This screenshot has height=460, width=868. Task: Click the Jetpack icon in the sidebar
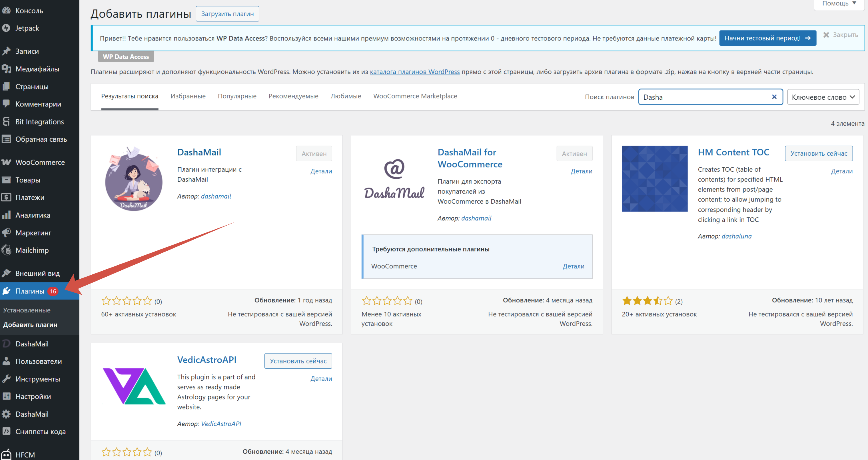[6, 28]
